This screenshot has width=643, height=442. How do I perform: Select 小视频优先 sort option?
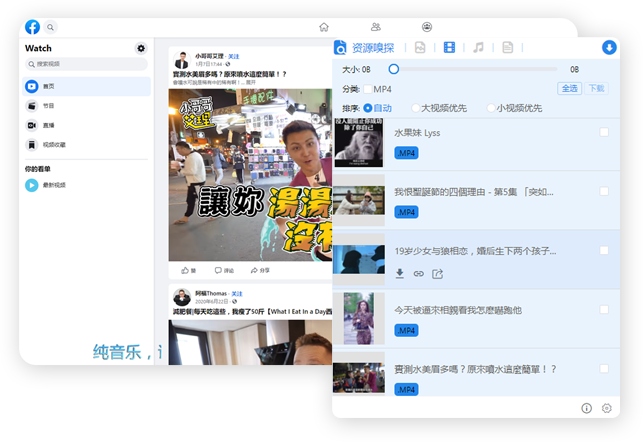point(491,108)
